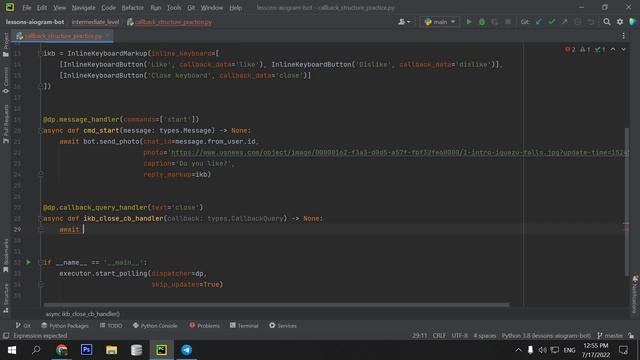Open the Git tool window tab
Image resolution: width=640 pixels, height=360 pixels.
23,326
